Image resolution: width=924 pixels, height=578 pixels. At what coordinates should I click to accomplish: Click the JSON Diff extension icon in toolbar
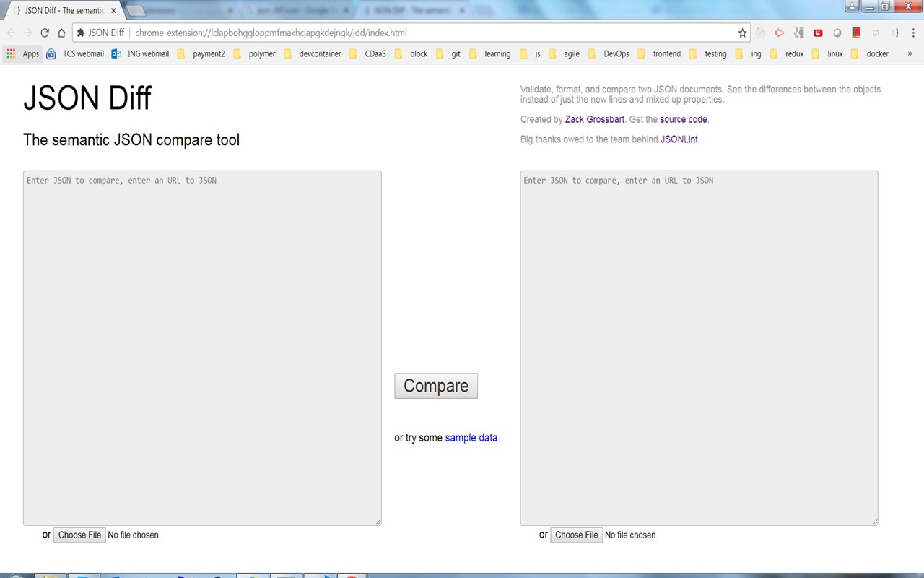[x=896, y=33]
